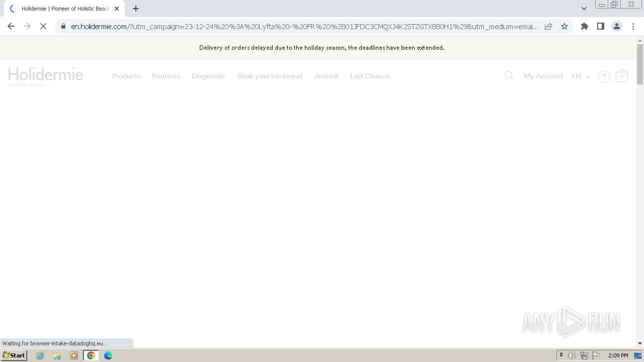Screen dimensions: 644x362
Task: Open the help question mark icon
Action: (604, 76)
